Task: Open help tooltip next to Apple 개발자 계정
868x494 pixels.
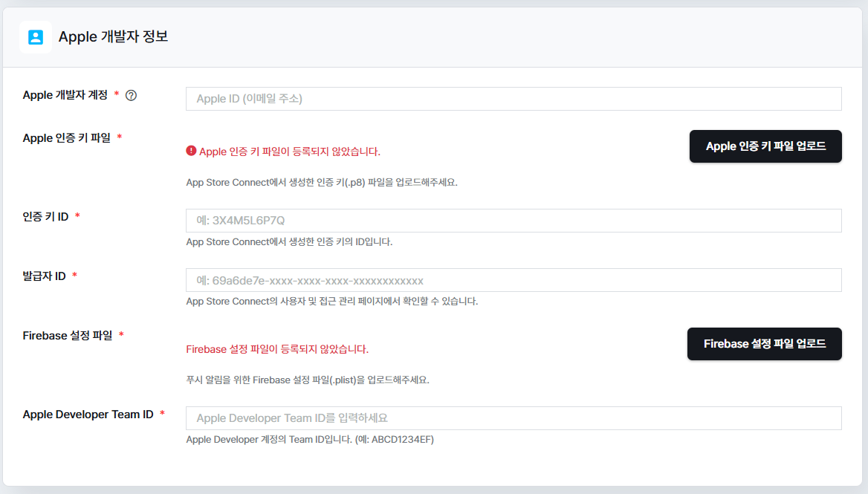Action: pyautogui.click(x=132, y=95)
